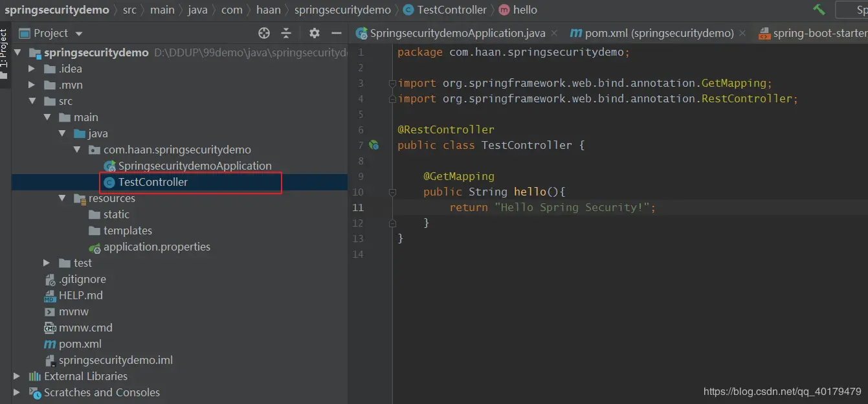Collapse the main folder arrow
Screen dimensions: 868x404
(x=47, y=117)
